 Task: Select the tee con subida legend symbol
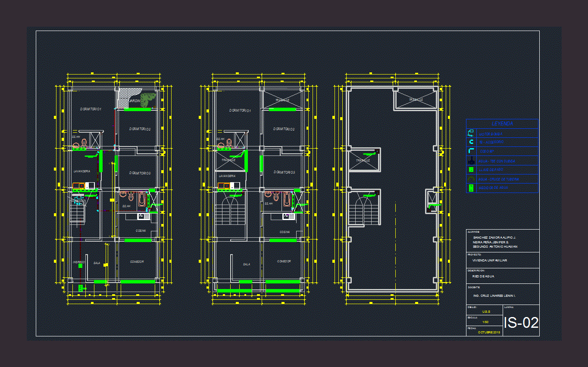471,161
